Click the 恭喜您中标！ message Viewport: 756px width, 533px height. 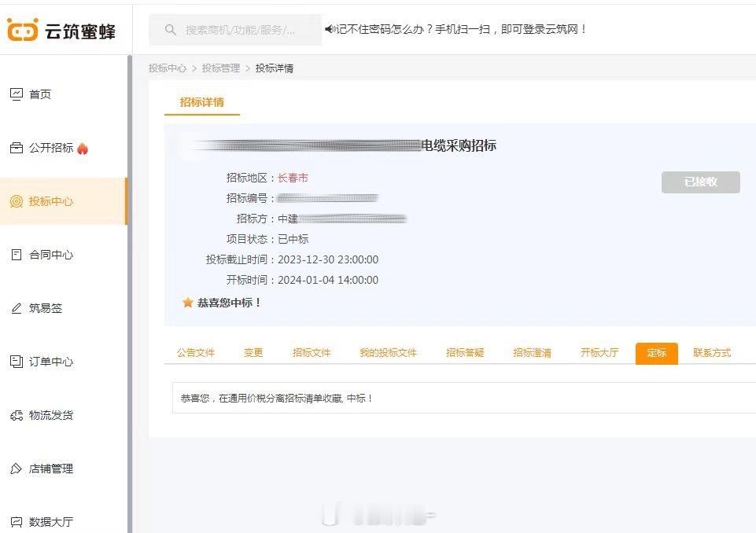pyautogui.click(x=230, y=303)
